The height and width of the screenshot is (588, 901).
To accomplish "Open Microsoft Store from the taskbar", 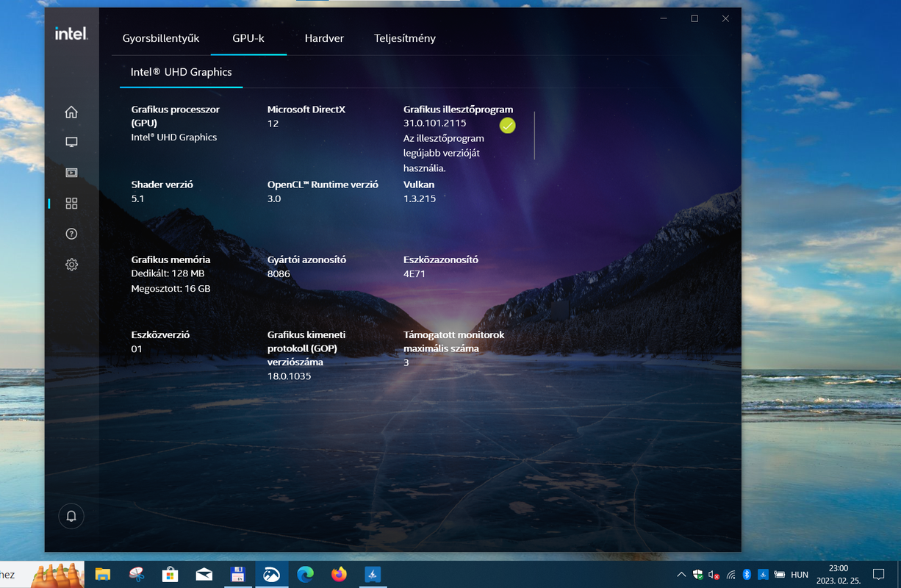I will pyautogui.click(x=170, y=574).
